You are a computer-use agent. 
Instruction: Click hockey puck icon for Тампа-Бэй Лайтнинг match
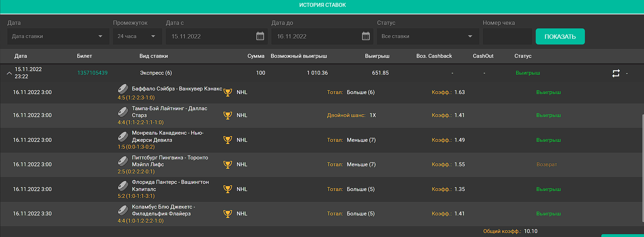pos(123,112)
